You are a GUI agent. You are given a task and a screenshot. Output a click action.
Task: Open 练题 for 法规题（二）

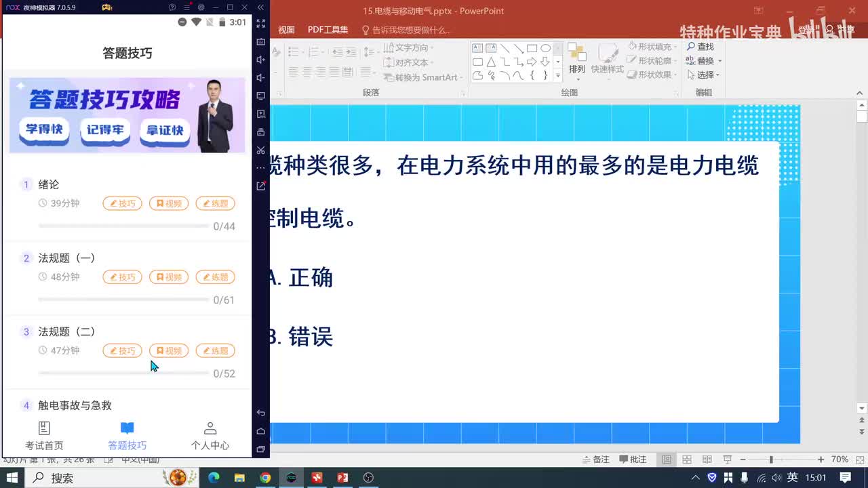click(x=215, y=350)
